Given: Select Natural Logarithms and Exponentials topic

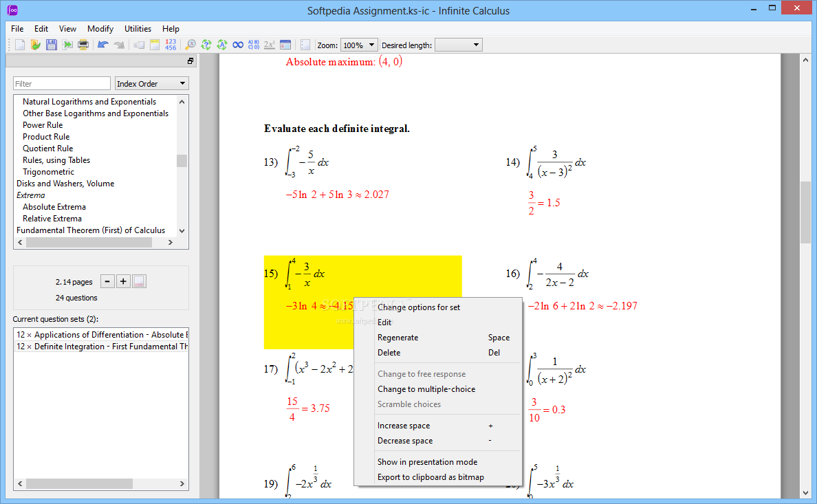Looking at the screenshot, I should pos(89,102).
